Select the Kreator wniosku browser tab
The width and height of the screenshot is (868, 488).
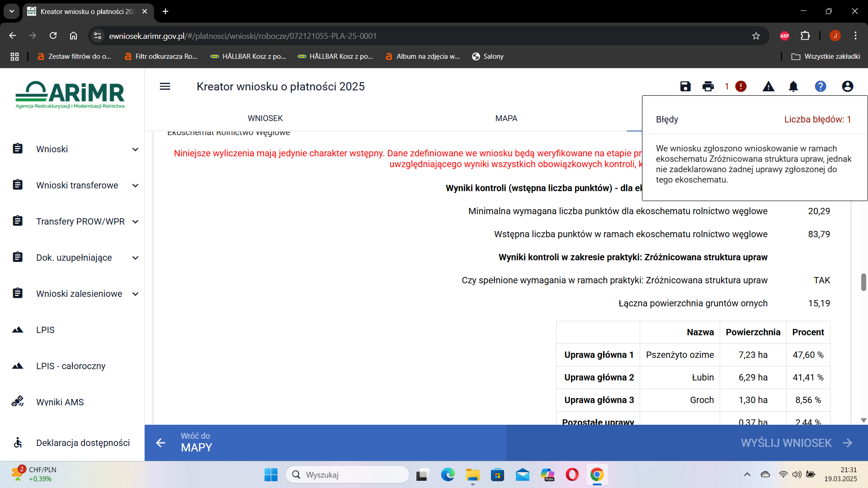87,11
